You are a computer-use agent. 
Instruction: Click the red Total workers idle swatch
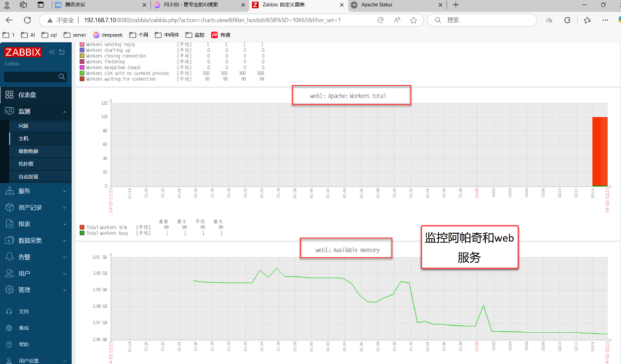[x=82, y=227]
